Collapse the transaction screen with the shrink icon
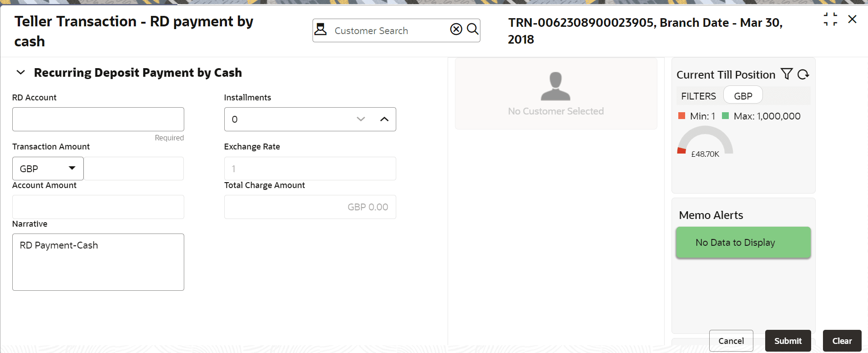Viewport: 868px width, 353px height. coord(830,19)
